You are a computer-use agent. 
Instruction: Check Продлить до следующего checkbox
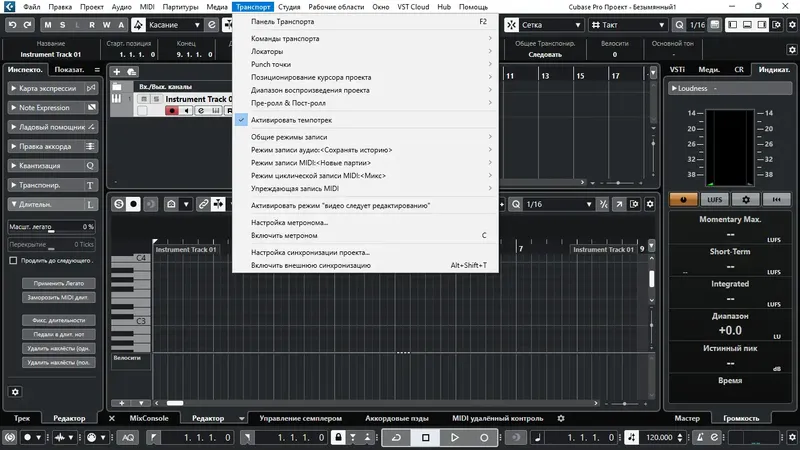13,261
